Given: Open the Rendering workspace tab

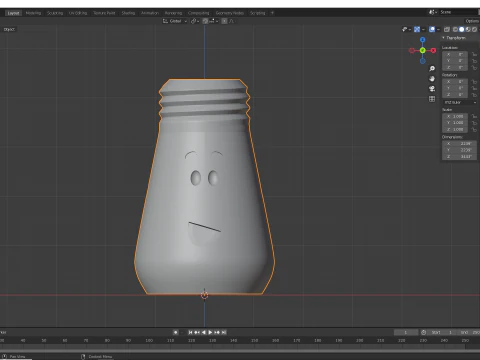Looking at the screenshot, I should click(x=173, y=13).
